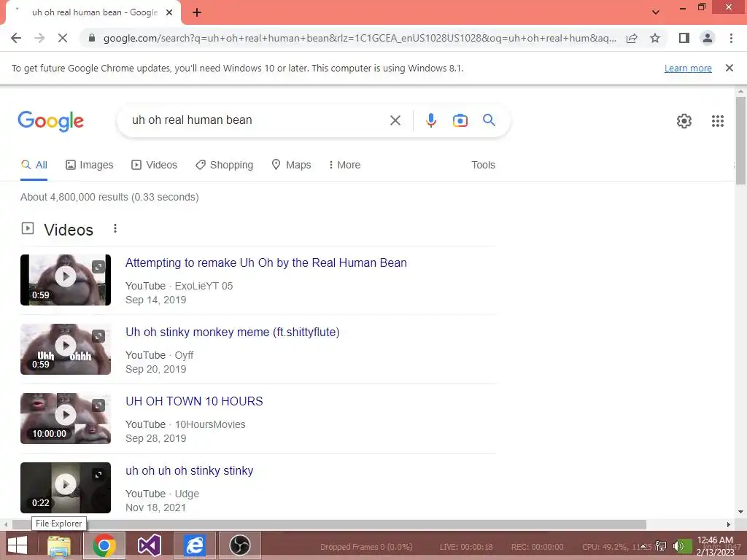Go back to the previous page

coord(16,38)
